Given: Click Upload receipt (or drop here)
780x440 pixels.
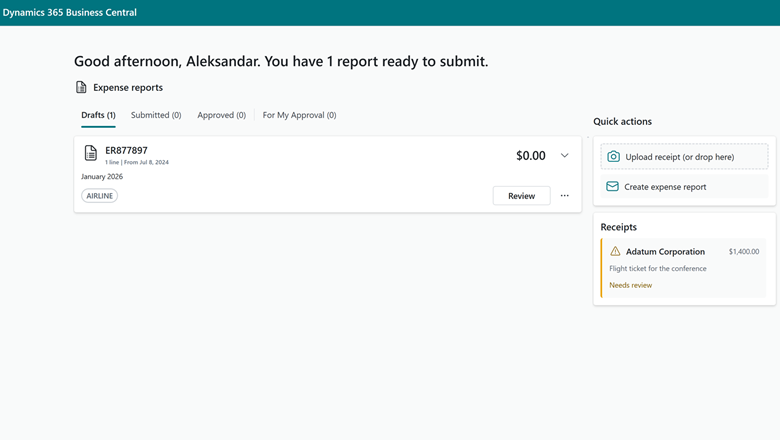Looking at the screenshot, I should [x=684, y=157].
